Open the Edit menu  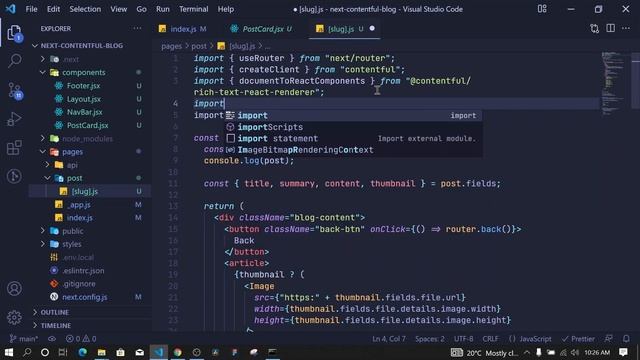coord(53,9)
